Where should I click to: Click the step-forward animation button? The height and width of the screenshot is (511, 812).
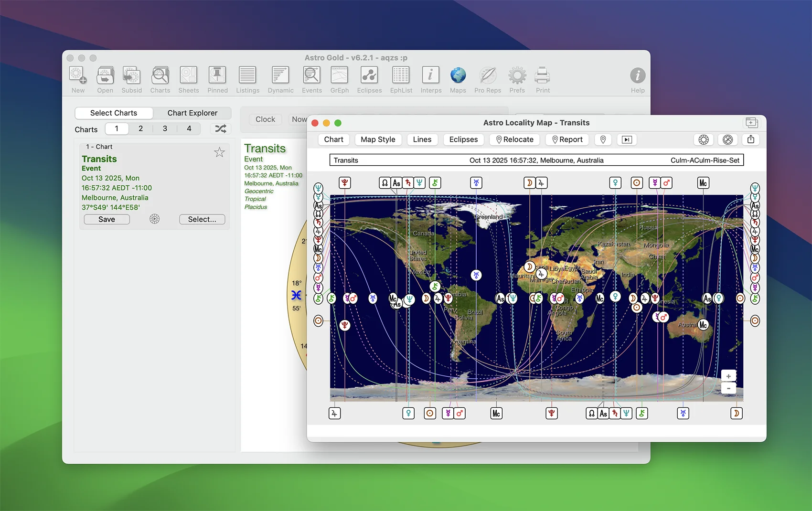[627, 139]
